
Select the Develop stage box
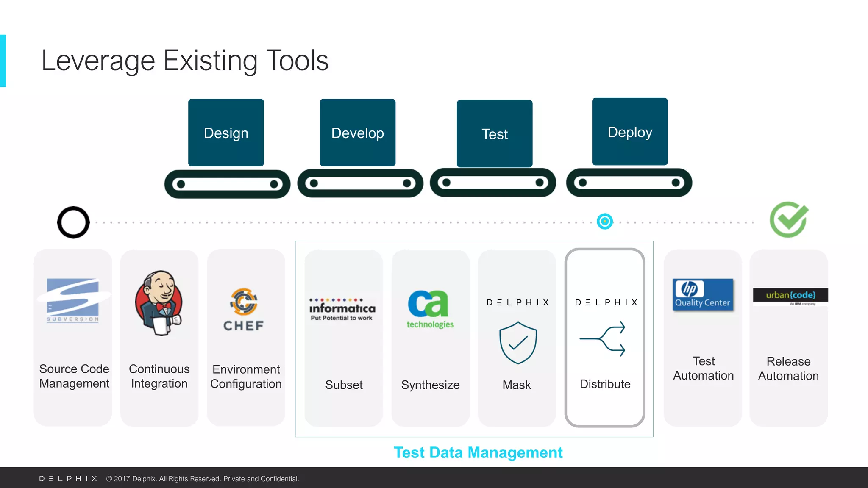tap(357, 133)
